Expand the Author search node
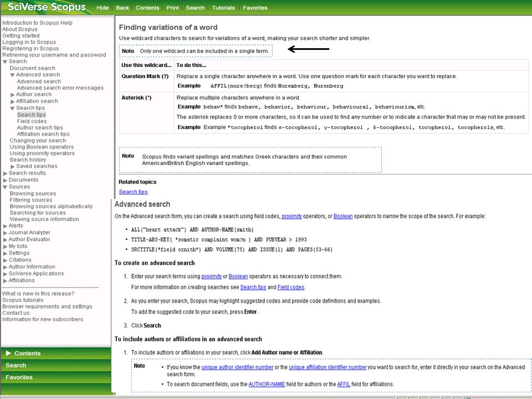Screen dimensions: 532x399 coord(13,95)
